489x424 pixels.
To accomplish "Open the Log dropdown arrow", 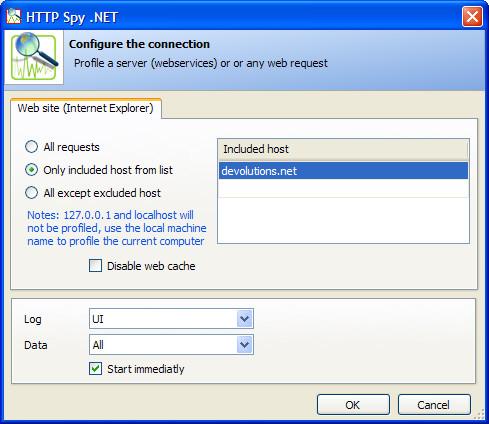I will (x=244, y=319).
